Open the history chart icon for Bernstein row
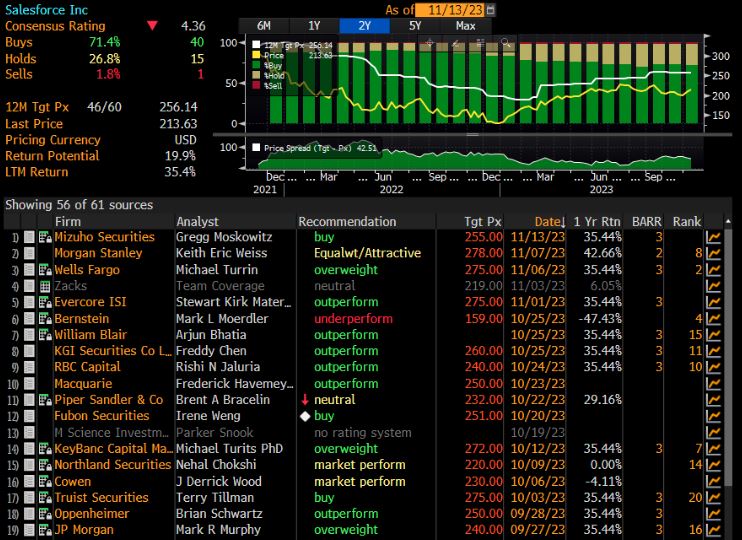Viewport: 742px width, 540px height. (713, 319)
